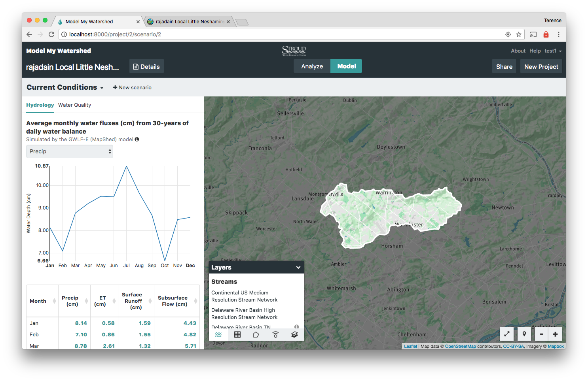Sort table by Surface Runoff column

(136, 301)
